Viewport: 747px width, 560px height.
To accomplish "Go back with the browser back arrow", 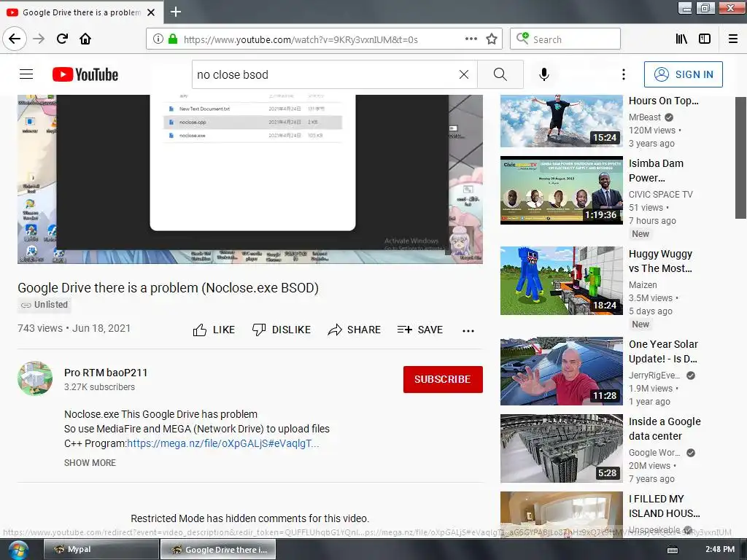I will tap(15, 39).
